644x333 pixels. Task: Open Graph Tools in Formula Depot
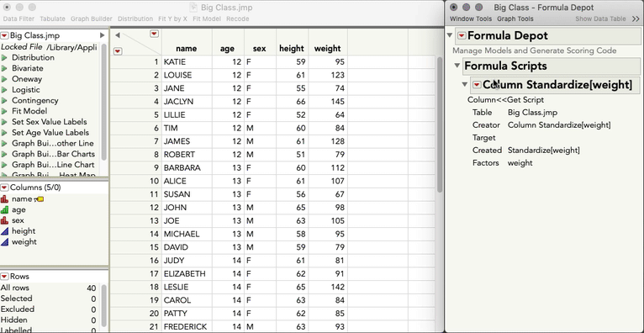[x=515, y=18]
